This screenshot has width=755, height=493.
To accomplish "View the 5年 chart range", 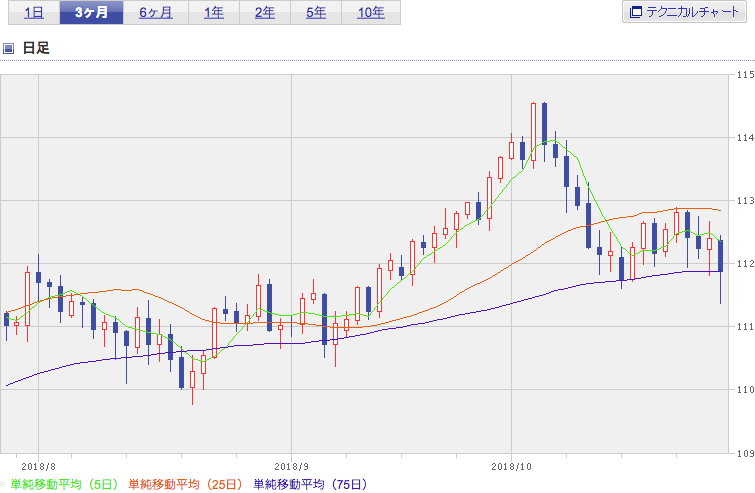I will click(316, 12).
